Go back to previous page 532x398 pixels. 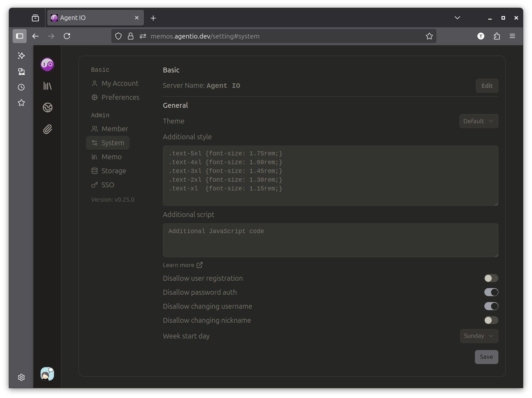(35, 36)
